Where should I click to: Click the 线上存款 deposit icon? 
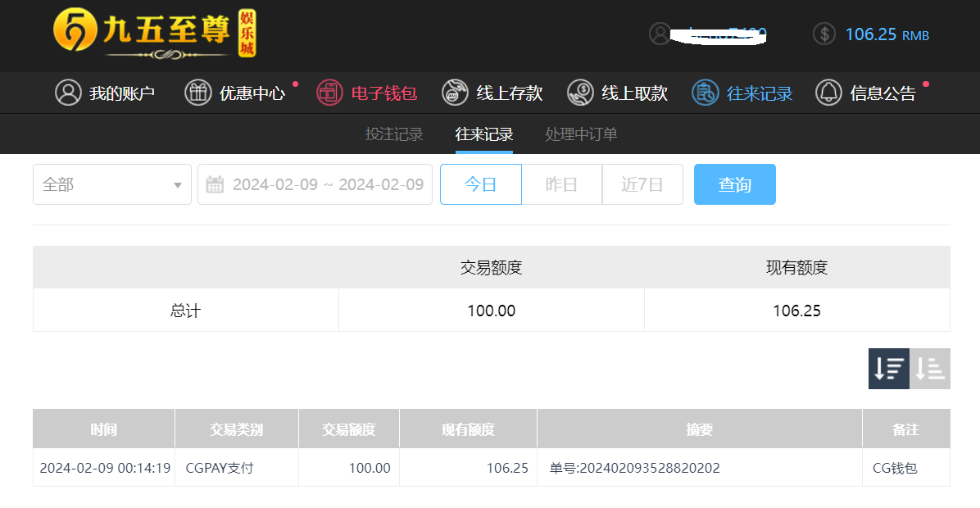coord(455,93)
